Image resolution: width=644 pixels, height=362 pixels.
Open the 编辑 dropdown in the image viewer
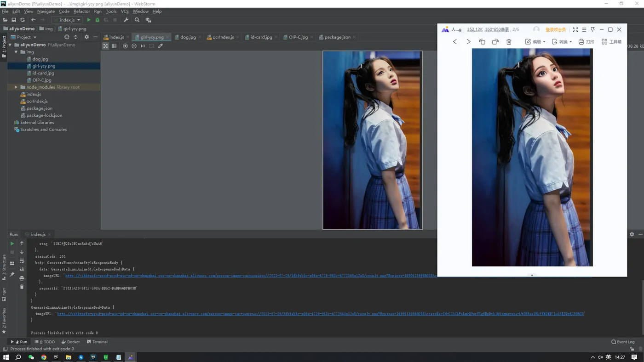click(535, 42)
